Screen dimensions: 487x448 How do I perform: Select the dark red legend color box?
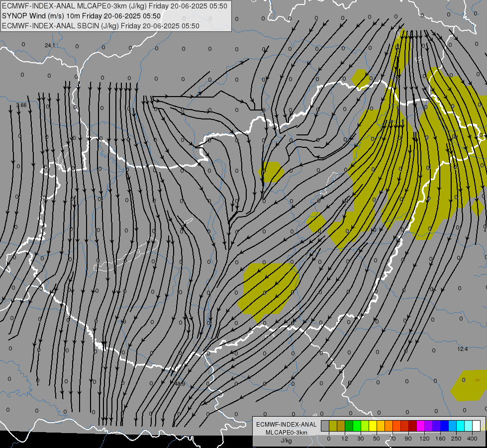pos(412,426)
